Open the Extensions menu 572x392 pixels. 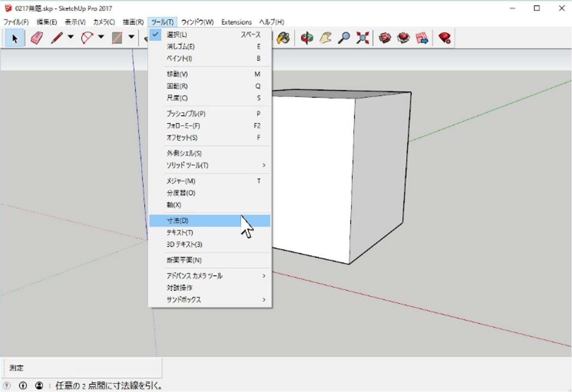[236, 22]
